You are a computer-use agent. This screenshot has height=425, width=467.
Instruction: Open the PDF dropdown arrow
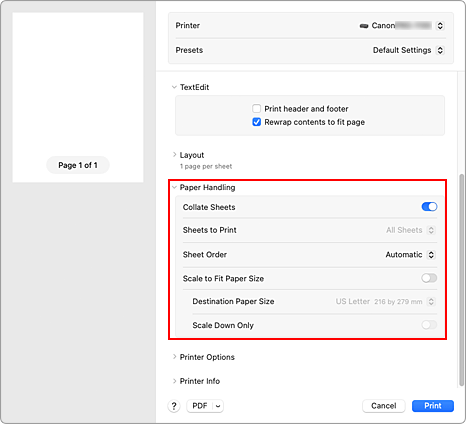218,406
